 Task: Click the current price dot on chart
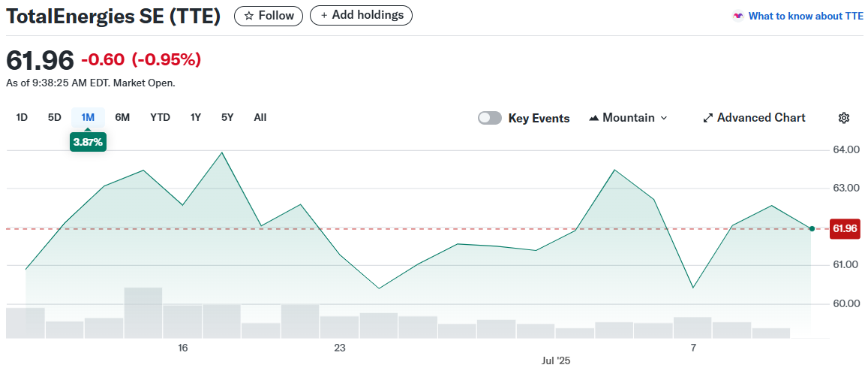coord(812,228)
